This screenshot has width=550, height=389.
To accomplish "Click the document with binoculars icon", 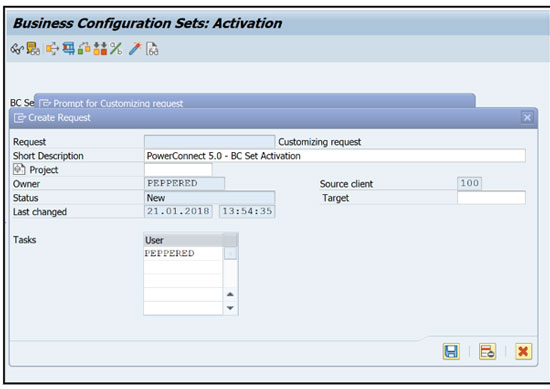I will [152, 49].
